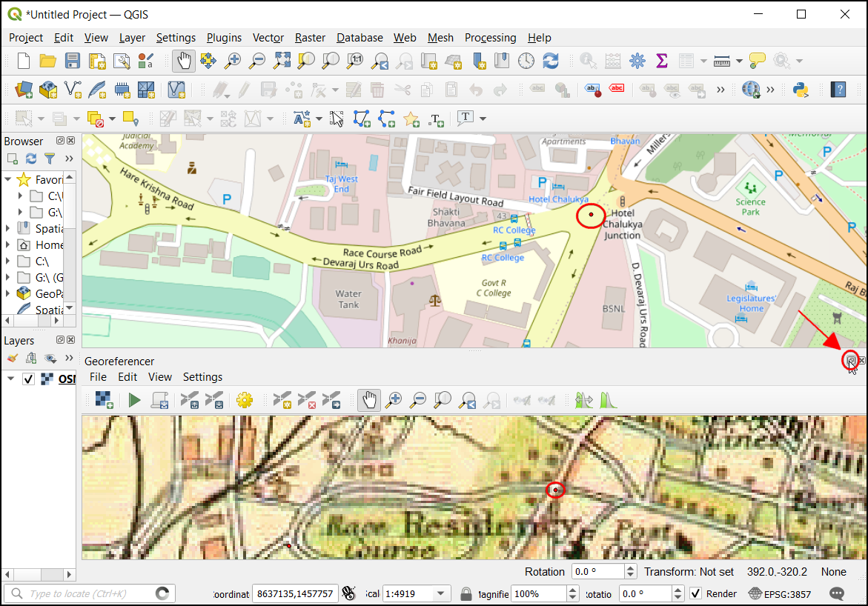Click the Map Tips yellow speech bubble icon

756,60
